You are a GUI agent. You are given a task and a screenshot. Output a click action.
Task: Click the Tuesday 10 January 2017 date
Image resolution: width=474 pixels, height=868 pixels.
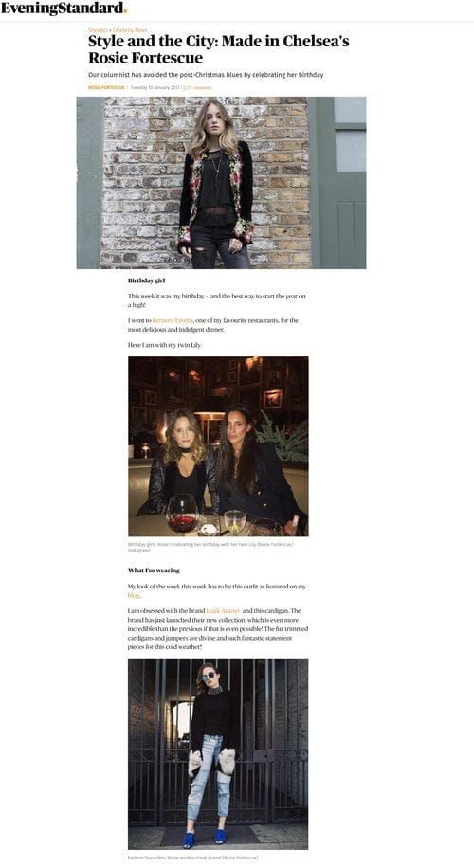pyautogui.click(x=155, y=87)
